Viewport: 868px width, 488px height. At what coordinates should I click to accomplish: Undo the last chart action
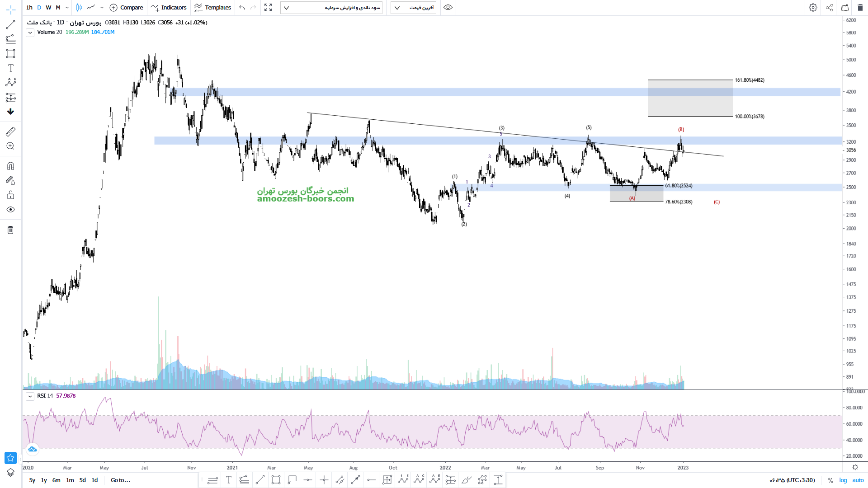pyautogui.click(x=242, y=8)
